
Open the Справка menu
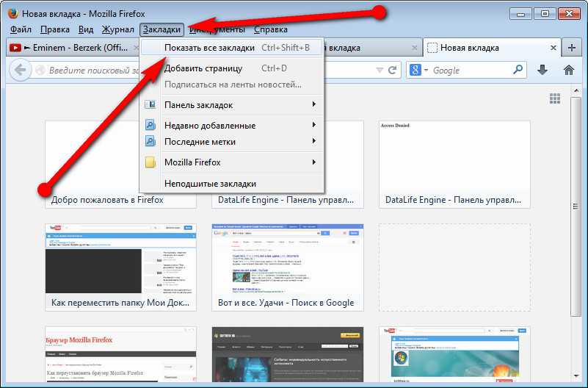click(x=271, y=29)
